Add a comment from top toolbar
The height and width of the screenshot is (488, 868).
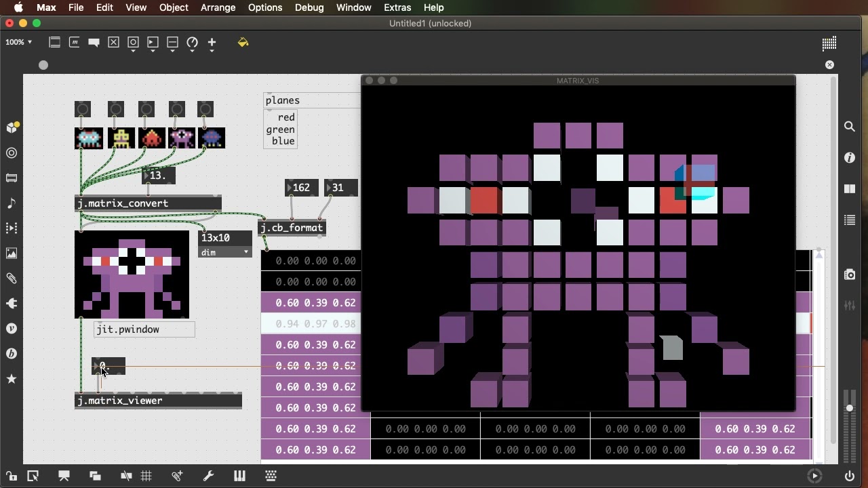coord(94,43)
